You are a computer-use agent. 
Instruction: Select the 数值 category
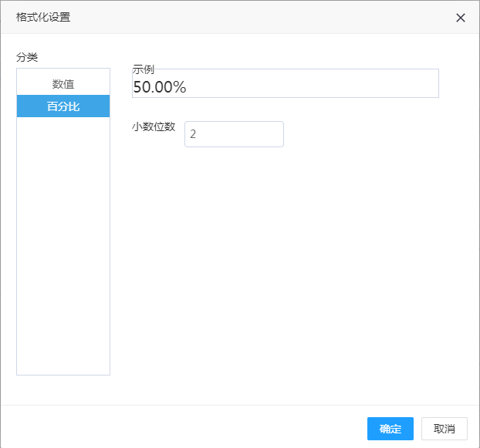click(63, 83)
